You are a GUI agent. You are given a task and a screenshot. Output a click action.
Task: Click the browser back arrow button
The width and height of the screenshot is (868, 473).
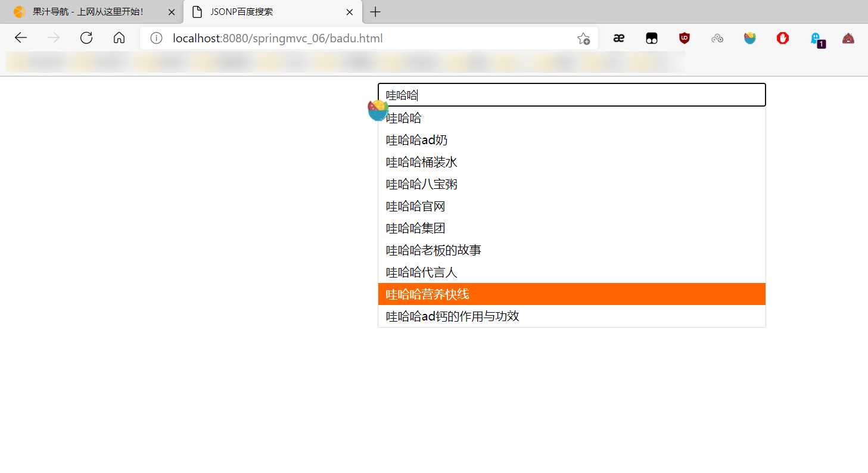(21, 38)
